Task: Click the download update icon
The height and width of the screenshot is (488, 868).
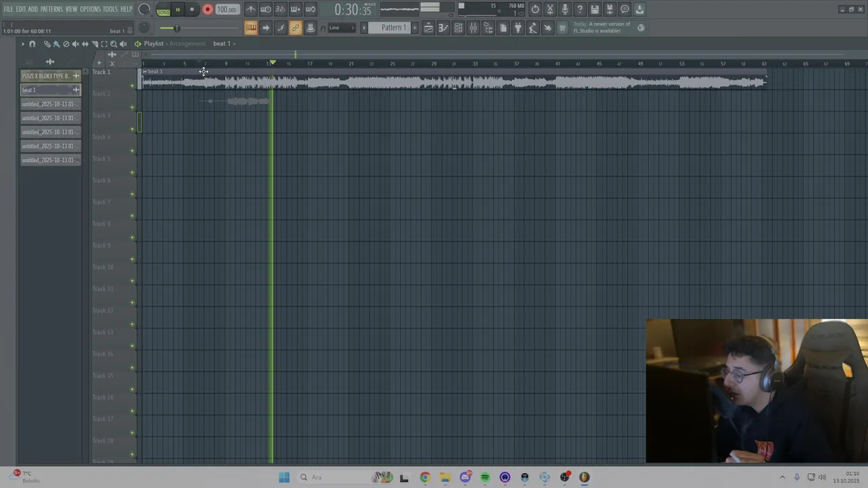Action: tap(639, 9)
